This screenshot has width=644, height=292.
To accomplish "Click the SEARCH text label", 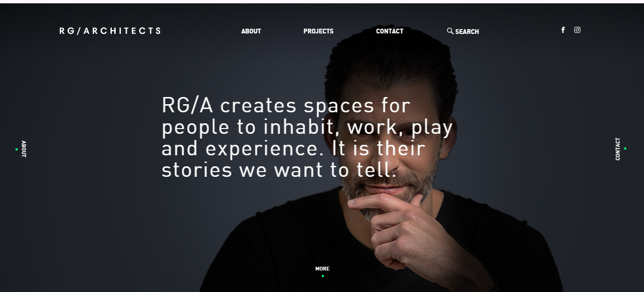I will pyautogui.click(x=467, y=32).
